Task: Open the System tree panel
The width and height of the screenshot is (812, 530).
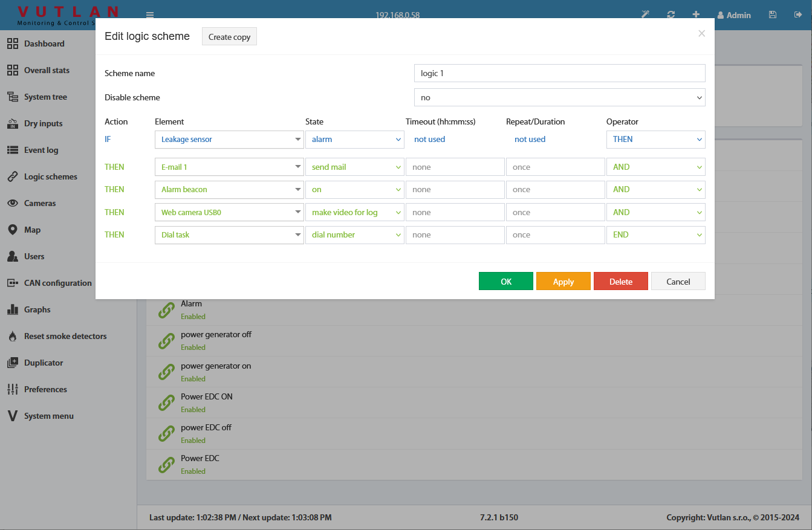Action: (46, 97)
